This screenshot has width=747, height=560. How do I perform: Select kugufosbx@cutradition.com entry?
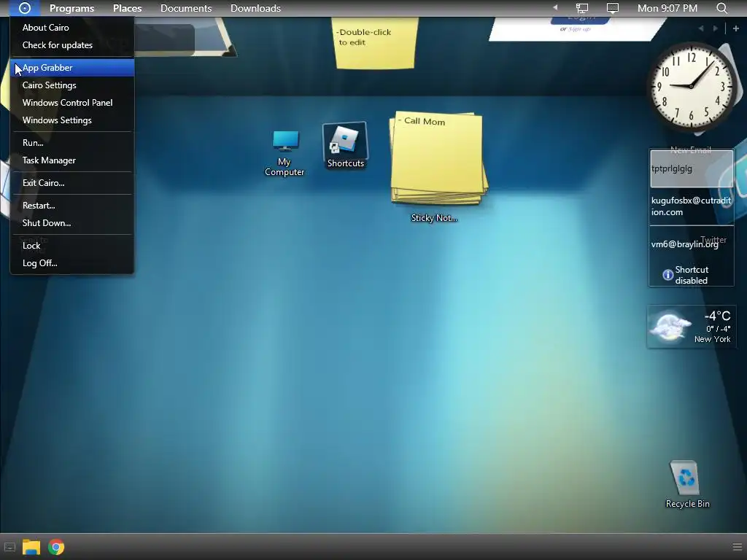(x=692, y=206)
